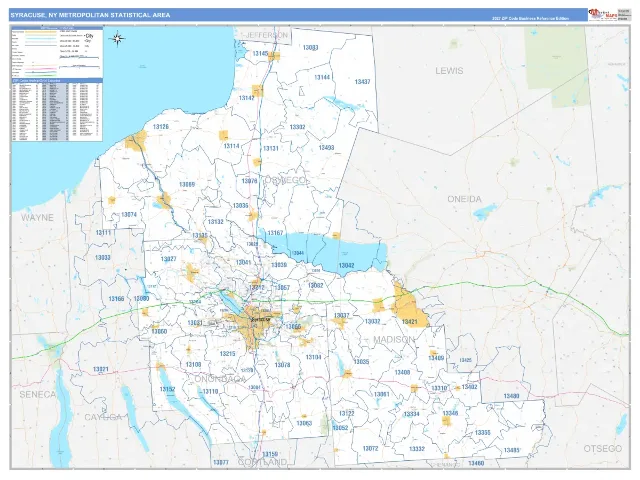Select the OSWEGO county label
The image size is (640, 480).
pos(285,180)
